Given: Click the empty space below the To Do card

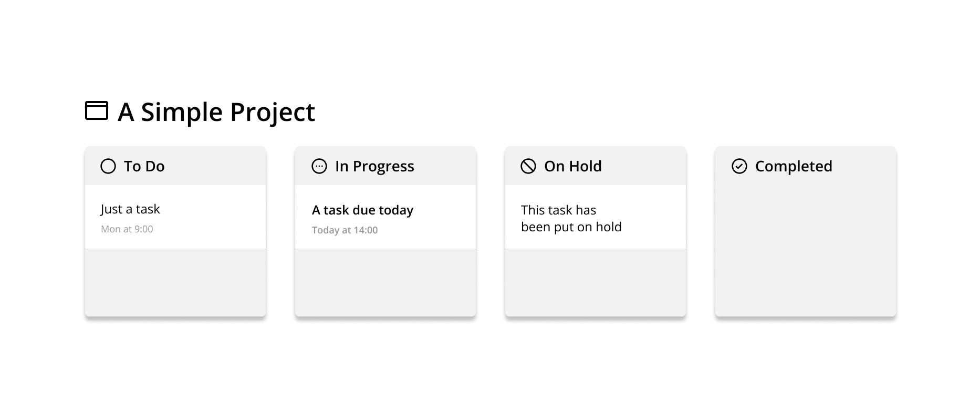Looking at the screenshot, I should [175, 283].
